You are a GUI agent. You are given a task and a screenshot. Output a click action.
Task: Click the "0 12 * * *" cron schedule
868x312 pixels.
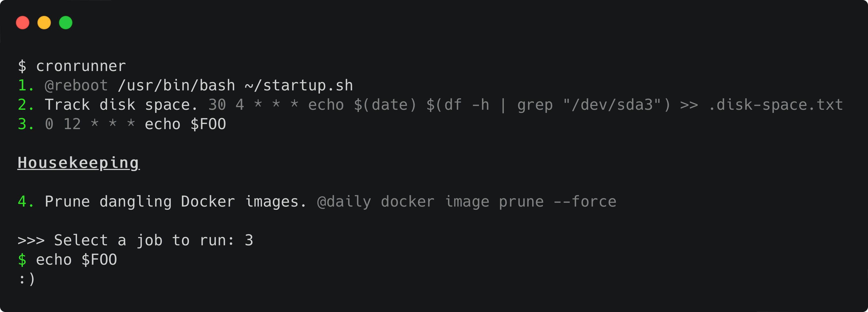pyautogui.click(x=90, y=124)
